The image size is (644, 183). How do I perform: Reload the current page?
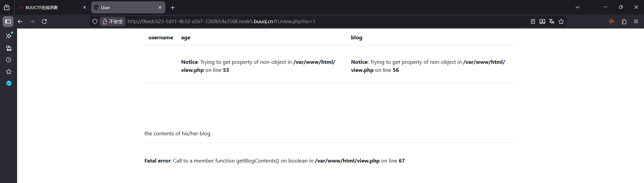44,21
